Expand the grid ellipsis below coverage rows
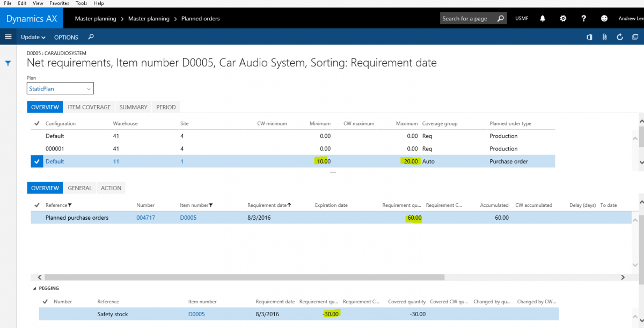 [x=333, y=172]
